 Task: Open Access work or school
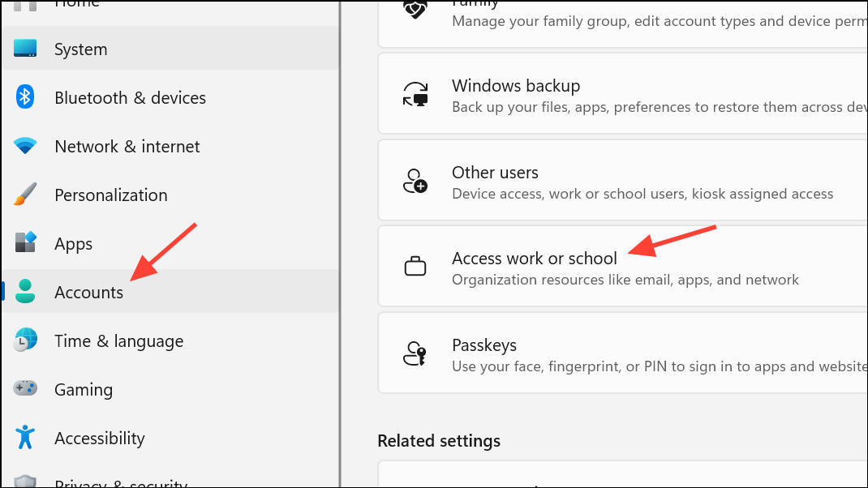pos(623,266)
